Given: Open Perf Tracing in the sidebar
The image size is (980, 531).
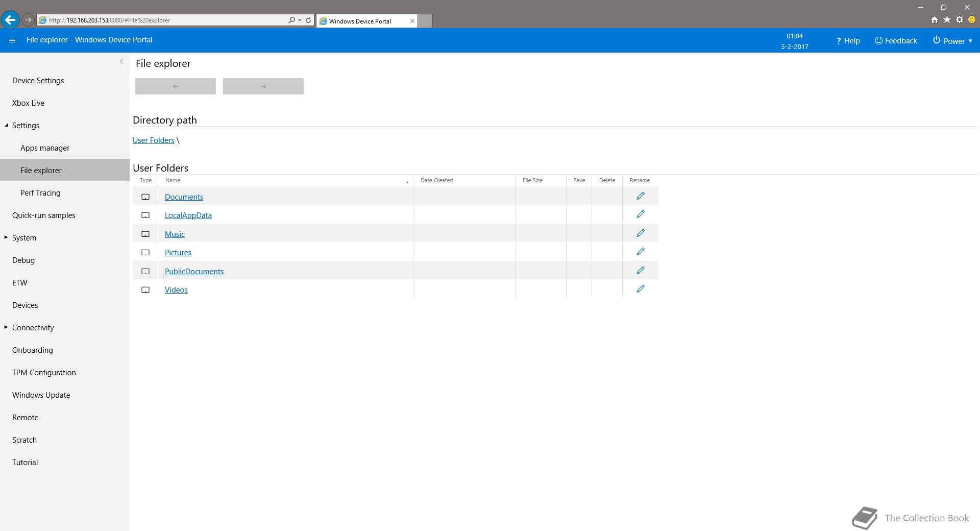Looking at the screenshot, I should click(40, 193).
